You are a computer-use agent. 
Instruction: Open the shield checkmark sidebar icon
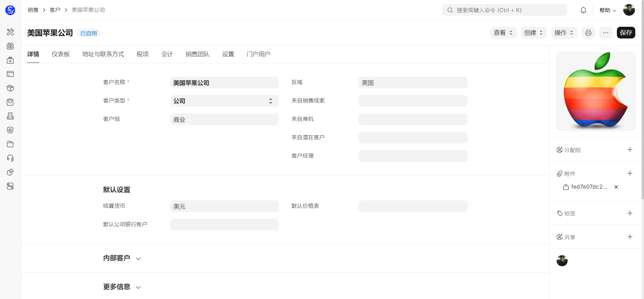point(10,130)
